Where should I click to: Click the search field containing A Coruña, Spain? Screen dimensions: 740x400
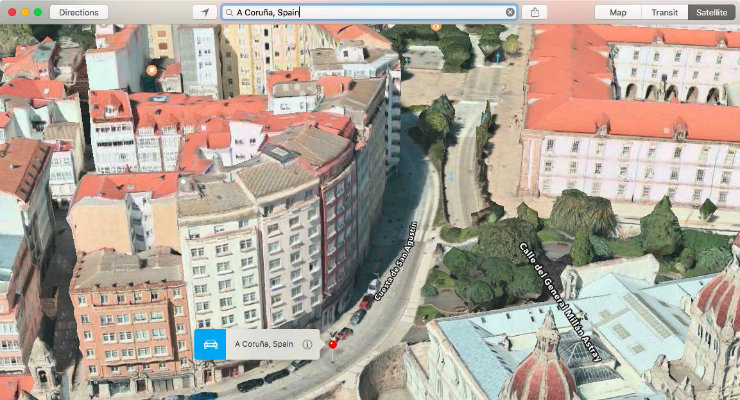(x=369, y=12)
